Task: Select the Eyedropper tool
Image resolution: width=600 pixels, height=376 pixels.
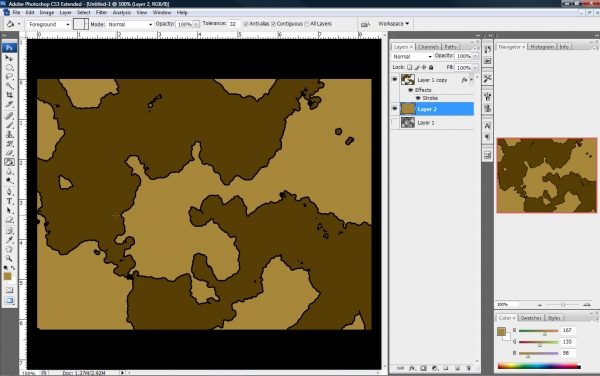Action: pos(9,240)
